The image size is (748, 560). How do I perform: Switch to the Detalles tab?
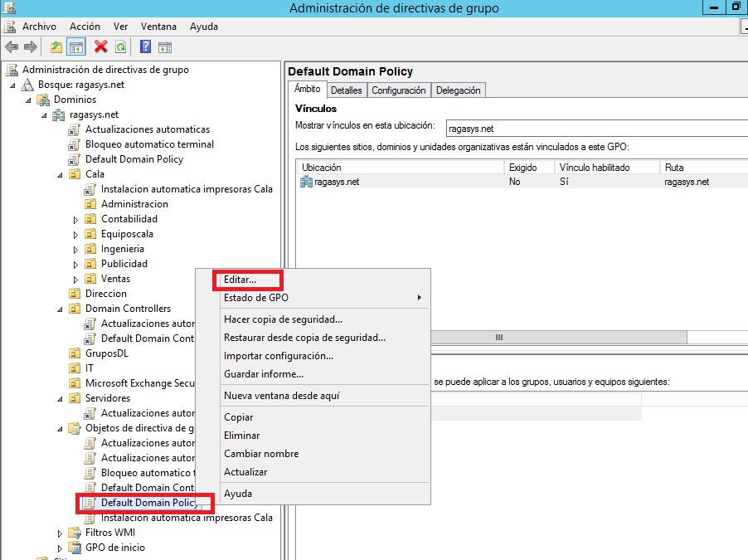click(347, 90)
